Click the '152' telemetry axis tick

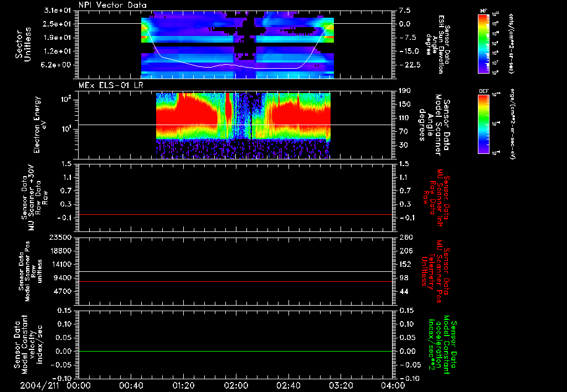click(405, 264)
